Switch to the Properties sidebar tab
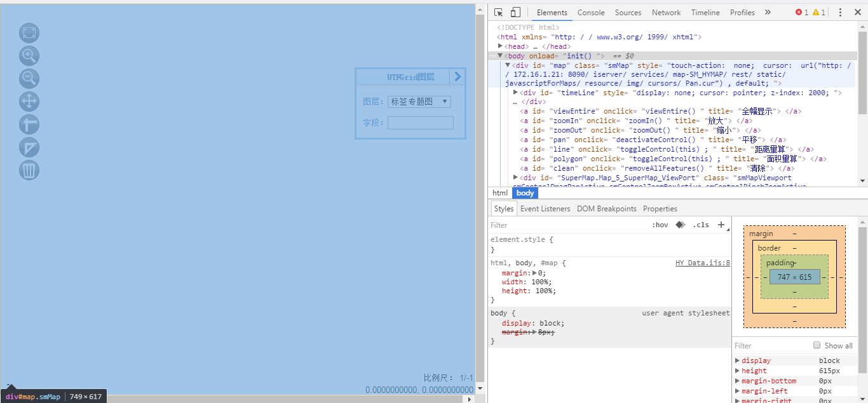This screenshot has width=868, height=403. 660,209
